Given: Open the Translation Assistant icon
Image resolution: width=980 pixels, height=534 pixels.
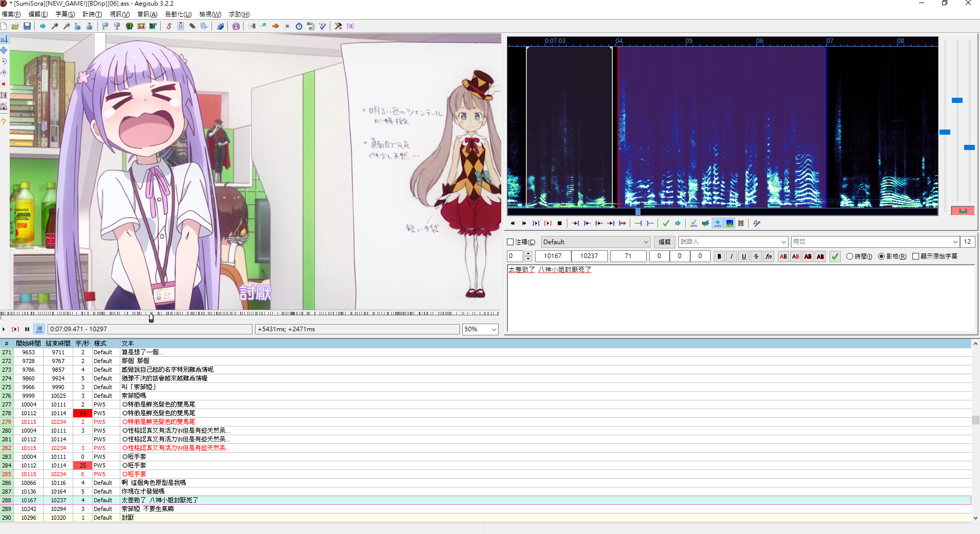Looking at the screenshot, I should (x=311, y=26).
